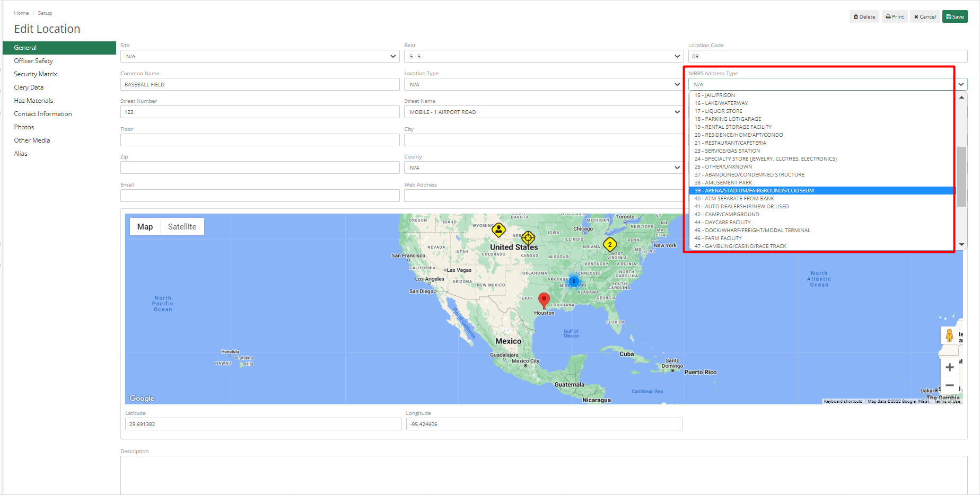
Task: Grab the Pegman street view icon
Action: (x=949, y=335)
